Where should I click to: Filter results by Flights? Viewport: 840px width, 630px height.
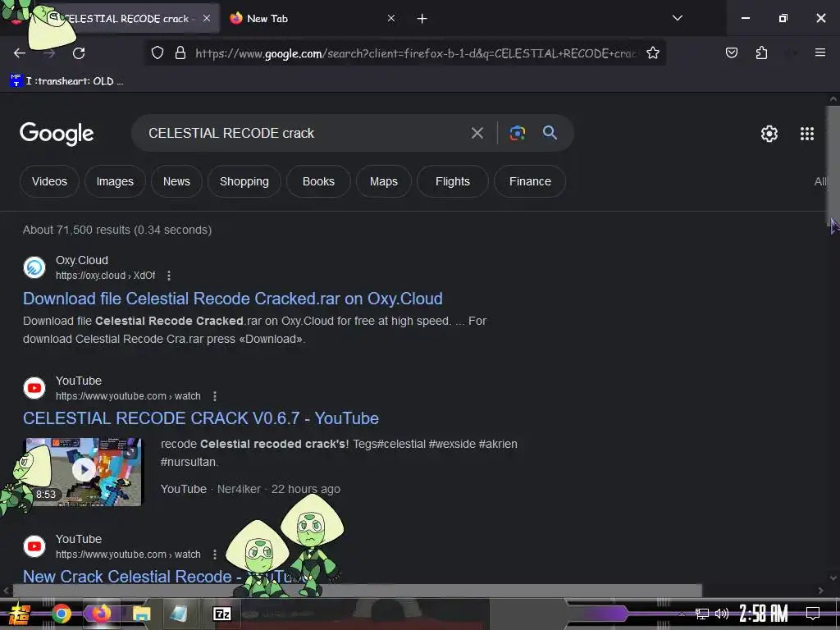click(x=453, y=181)
